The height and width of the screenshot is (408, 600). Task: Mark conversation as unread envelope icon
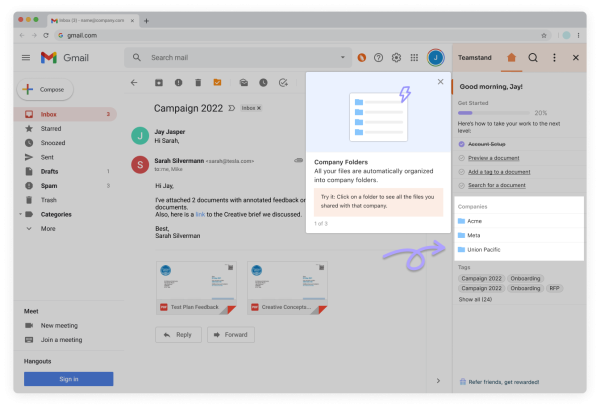[x=244, y=83]
